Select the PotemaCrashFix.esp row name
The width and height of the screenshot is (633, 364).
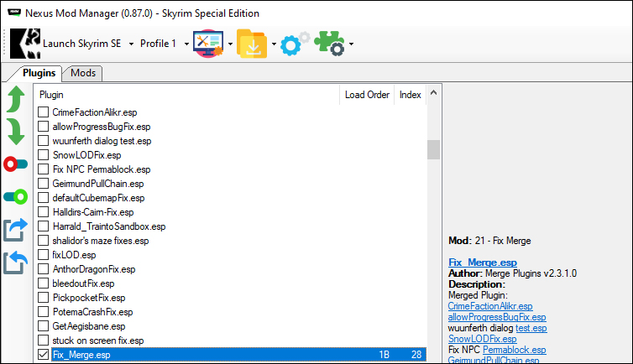[x=93, y=312]
